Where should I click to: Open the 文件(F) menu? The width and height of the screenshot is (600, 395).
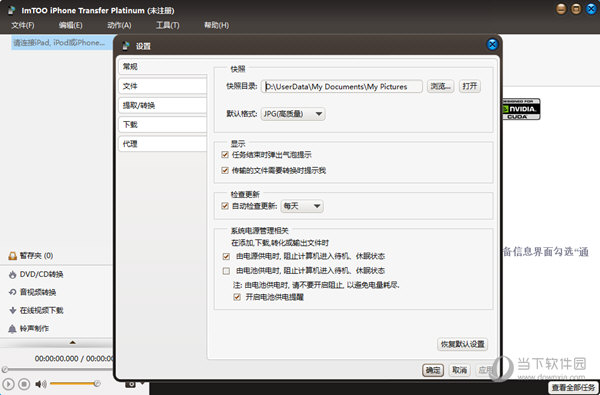pos(23,25)
